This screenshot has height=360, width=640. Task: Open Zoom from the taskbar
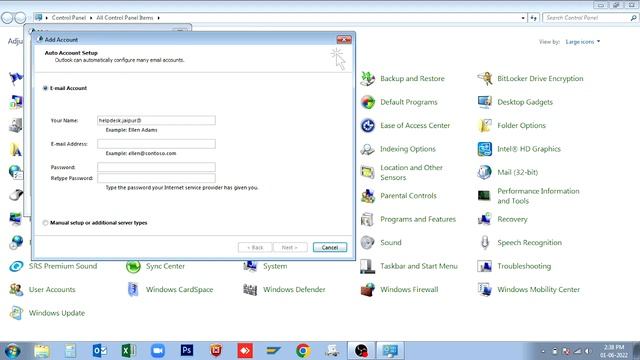(x=158, y=351)
